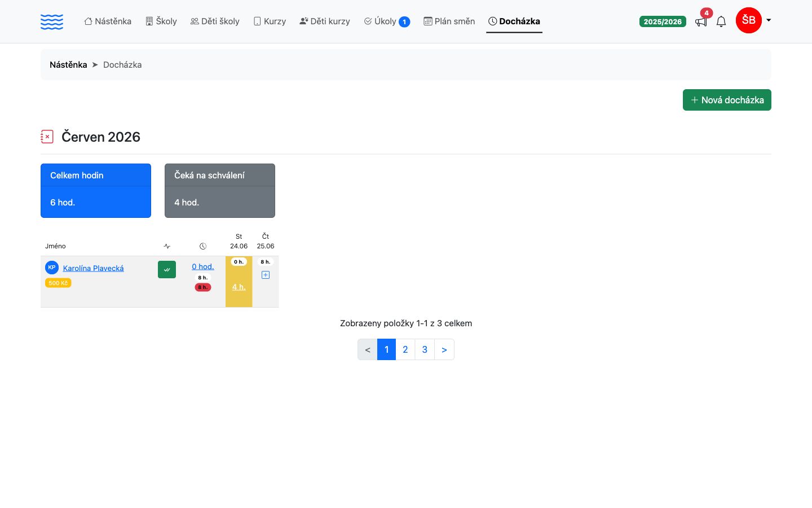
Task: Click the blue waves app logo
Action: 52,21
